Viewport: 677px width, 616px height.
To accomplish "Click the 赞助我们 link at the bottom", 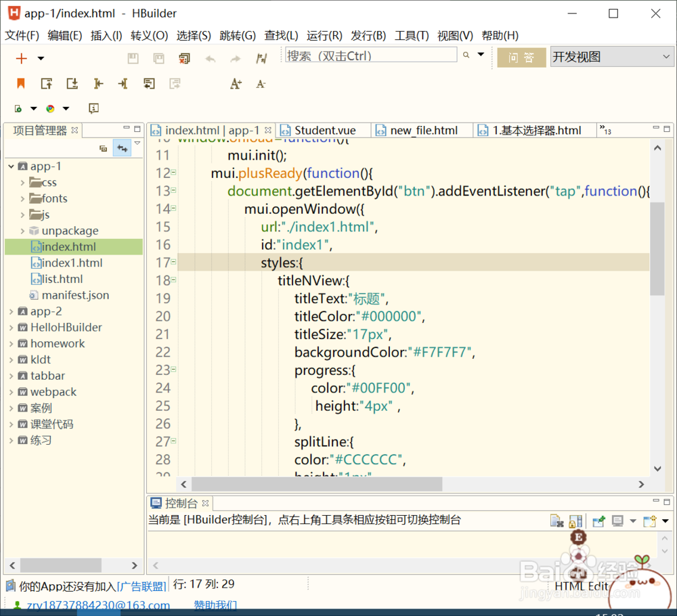I will [215, 606].
